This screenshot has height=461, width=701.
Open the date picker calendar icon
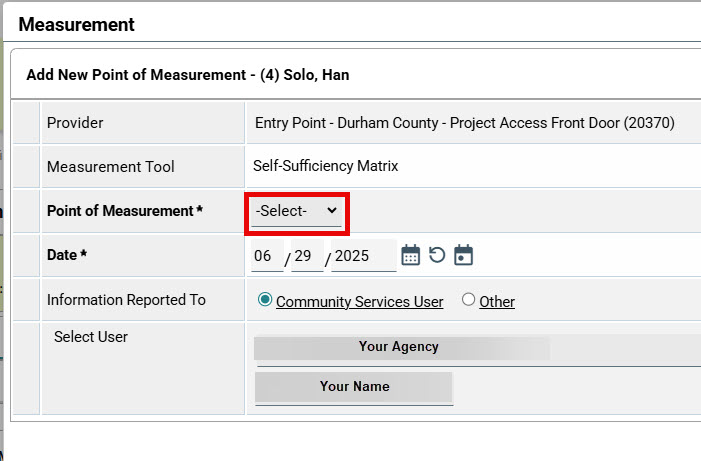[x=410, y=255]
